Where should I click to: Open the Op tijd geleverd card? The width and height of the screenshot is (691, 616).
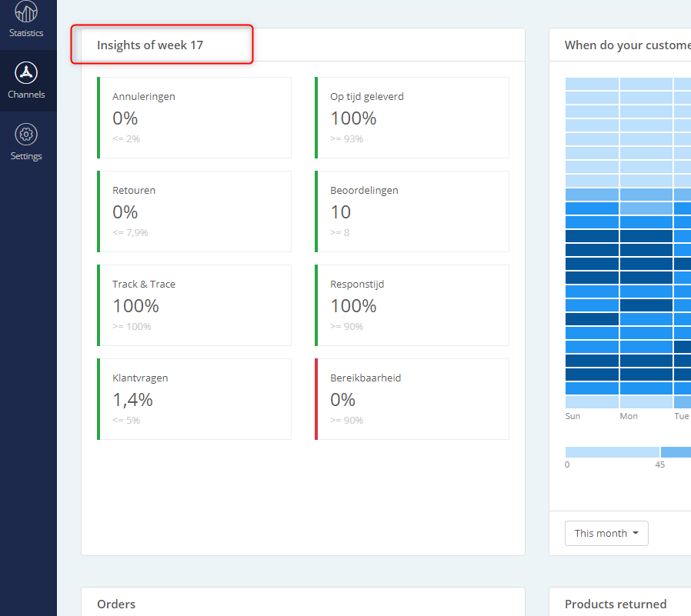(412, 118)
